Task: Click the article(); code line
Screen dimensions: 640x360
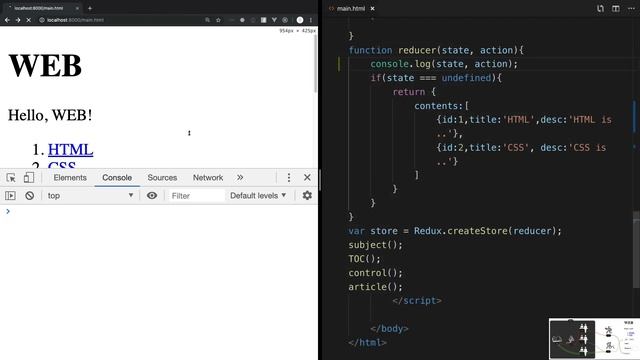Action: click(x=375, y=286)
